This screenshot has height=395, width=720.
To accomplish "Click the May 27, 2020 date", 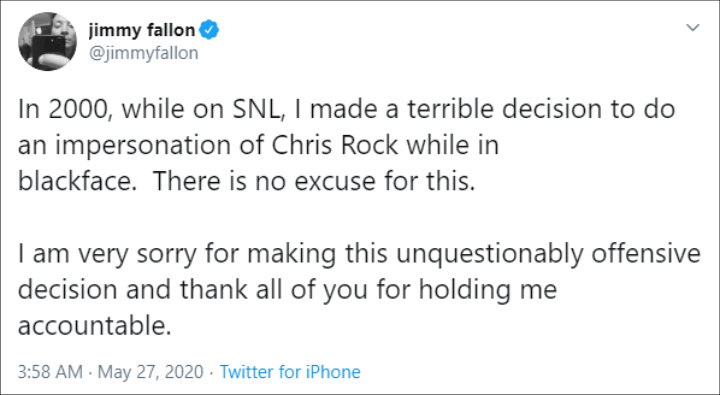I will click(151, 372).
